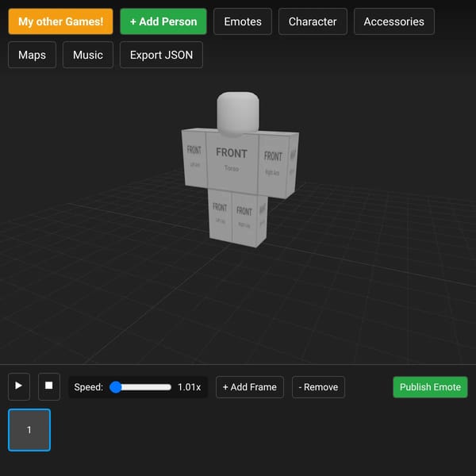Click the speed slider handle
Image resolution: width=476 pixels, height=476 pixels.
click(115, 387)
